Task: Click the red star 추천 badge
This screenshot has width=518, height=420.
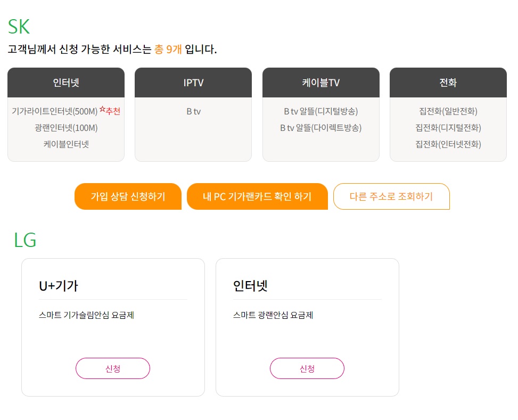Action: (110, 110)
